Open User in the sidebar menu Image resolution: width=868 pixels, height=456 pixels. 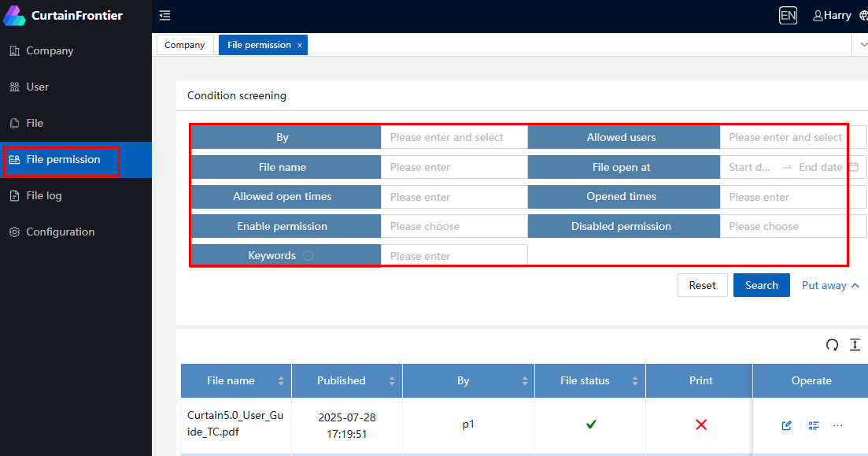tap(76, 87)
